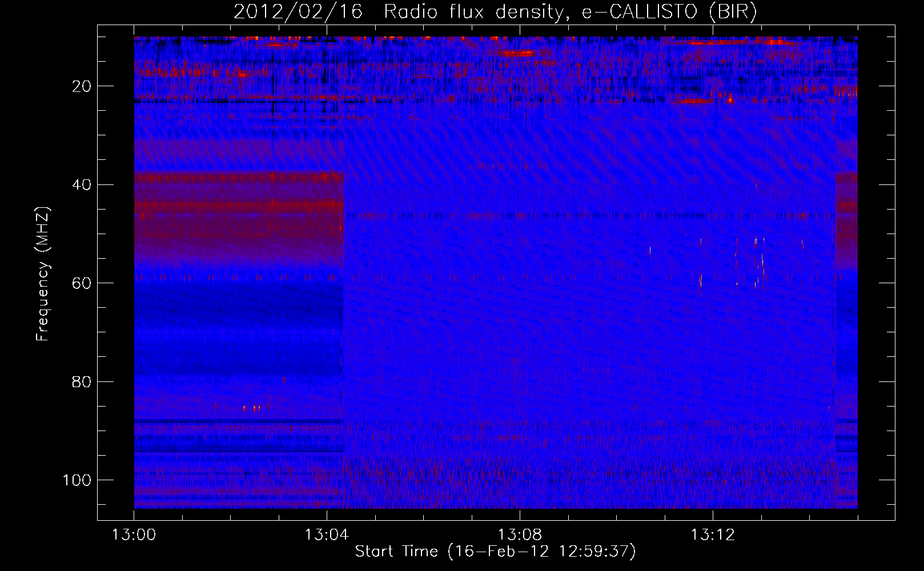The height and width of the screenshot is (571, 924).
Task: Click the 13:00 time tick label
Action: click(x=134, y=535)
